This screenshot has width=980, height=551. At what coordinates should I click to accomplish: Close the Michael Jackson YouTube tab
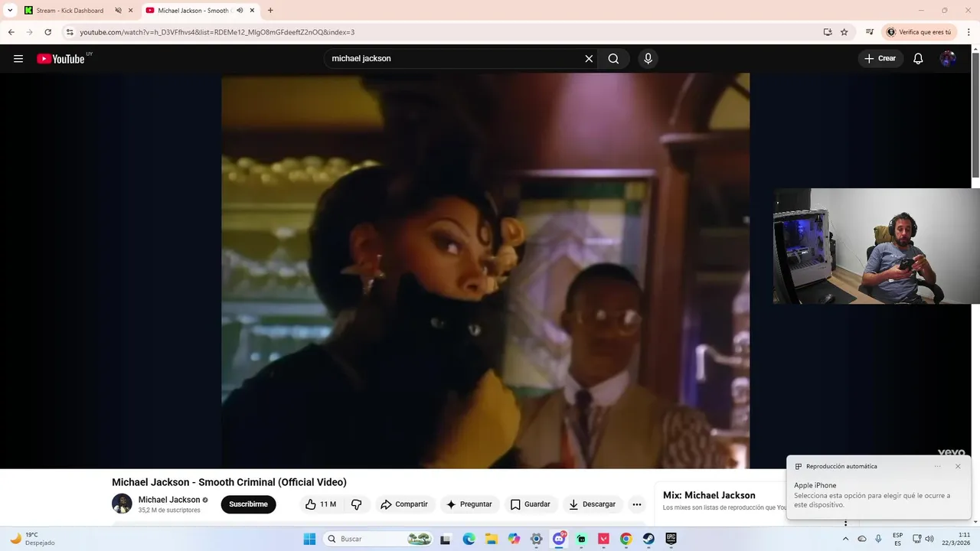[252, 11]
